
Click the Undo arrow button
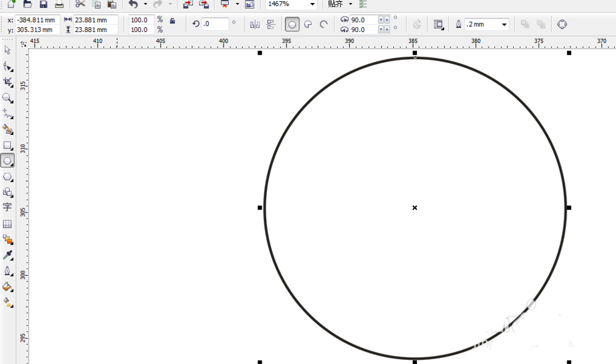pyautogui.click(x=134, y=4)
